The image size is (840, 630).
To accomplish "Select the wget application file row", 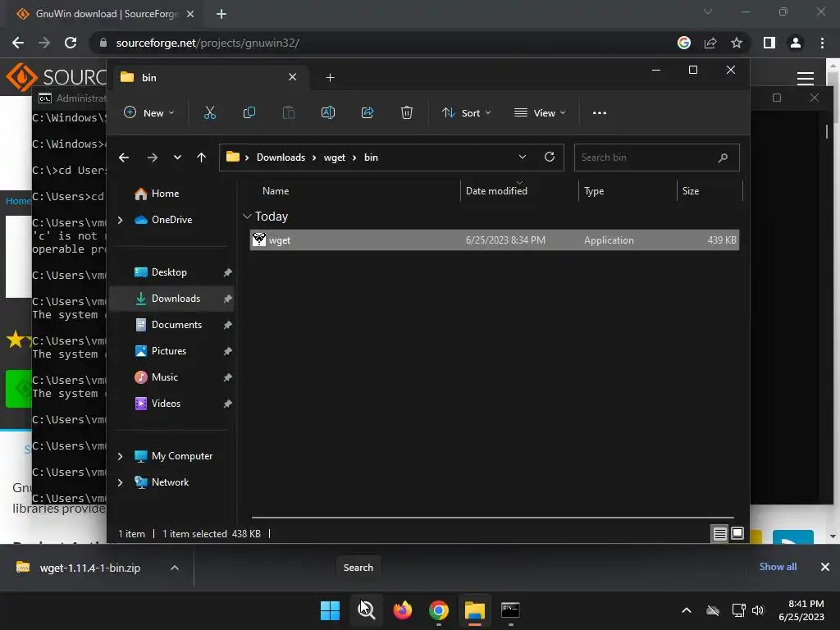I will pos(495,240).
